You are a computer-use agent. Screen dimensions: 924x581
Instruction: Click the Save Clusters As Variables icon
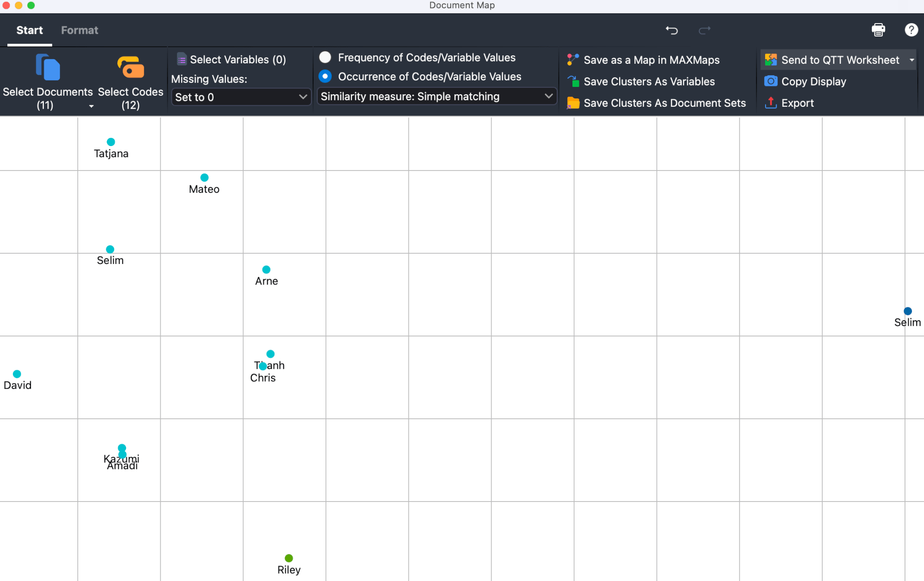(573, 82)
